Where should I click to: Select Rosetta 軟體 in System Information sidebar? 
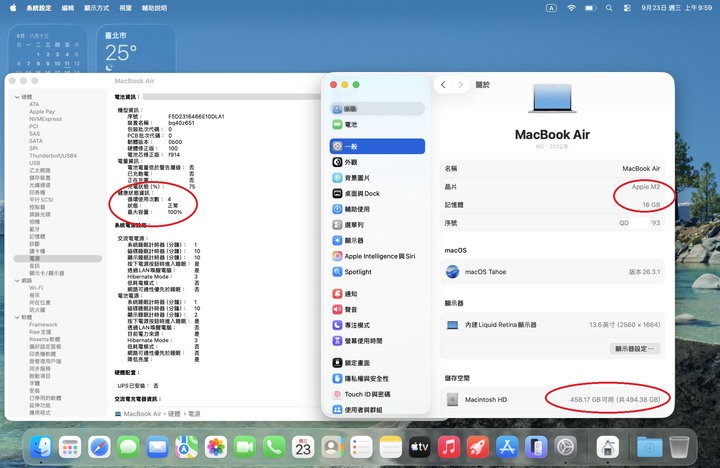(x=45, y=339)
